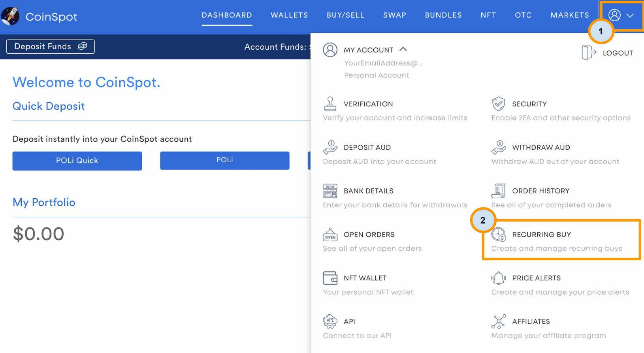Click the Security shield icon

498,104
